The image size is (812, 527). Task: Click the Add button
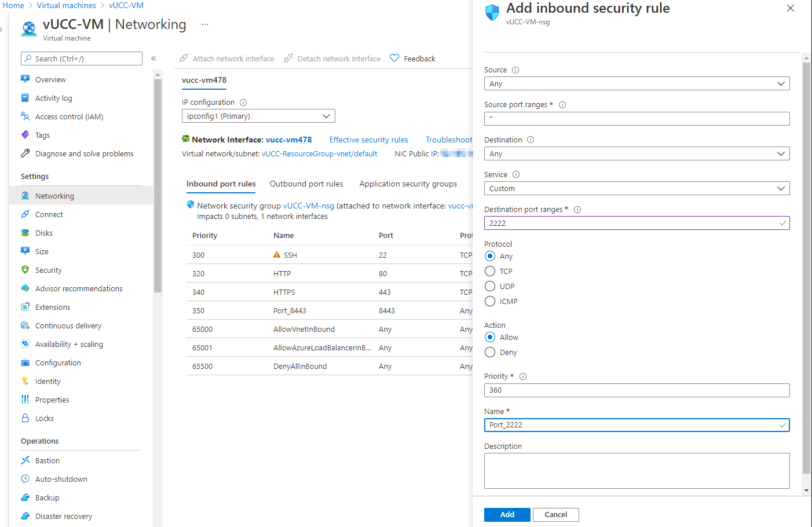[507, 514]
